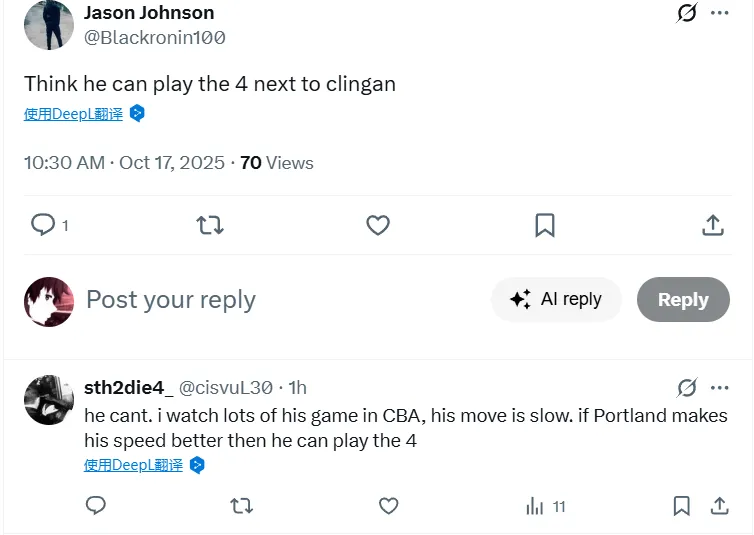Repost sth2die4_ comment
The width and height of the screenshot is (754, 535).
(x=241, y=506)
